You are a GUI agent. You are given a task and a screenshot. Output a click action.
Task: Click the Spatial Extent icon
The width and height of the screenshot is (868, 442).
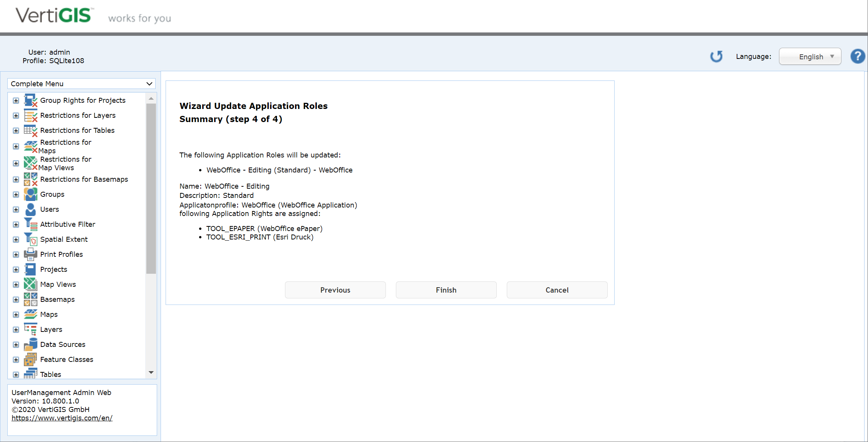click(x=30, y=239)
